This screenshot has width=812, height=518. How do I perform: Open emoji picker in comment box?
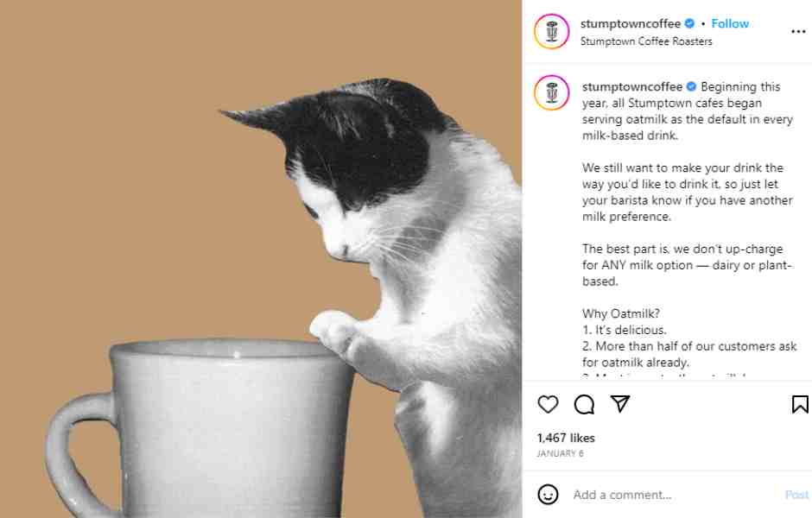click(548, 494)
